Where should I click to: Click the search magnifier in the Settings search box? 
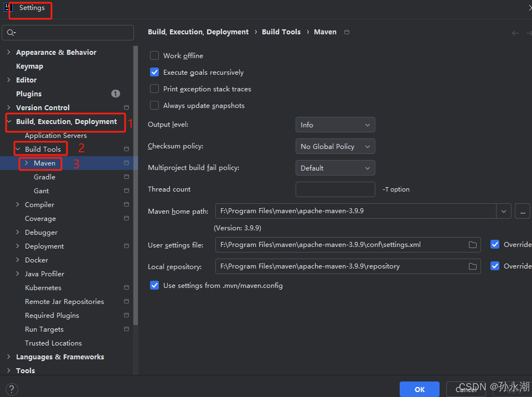[10, 32]
